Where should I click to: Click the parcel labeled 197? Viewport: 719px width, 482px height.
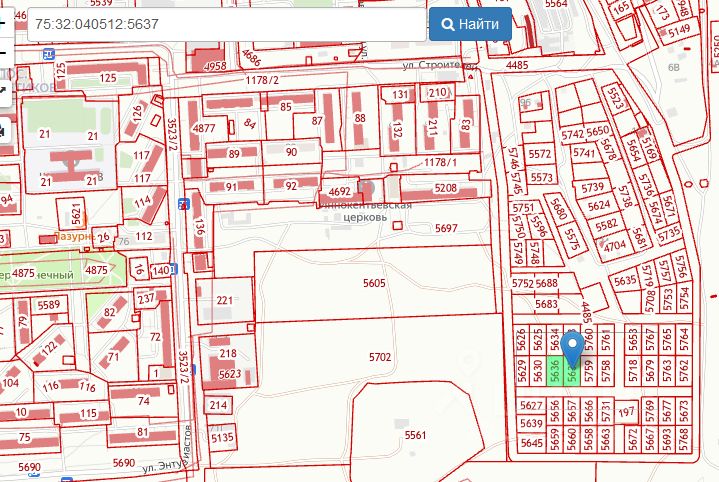tap(625, 412)
